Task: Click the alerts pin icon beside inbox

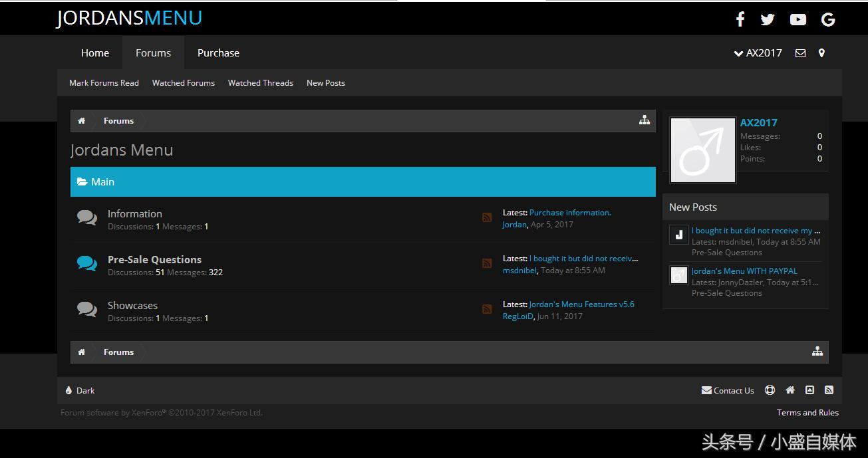Action: (x=821, y=53)
